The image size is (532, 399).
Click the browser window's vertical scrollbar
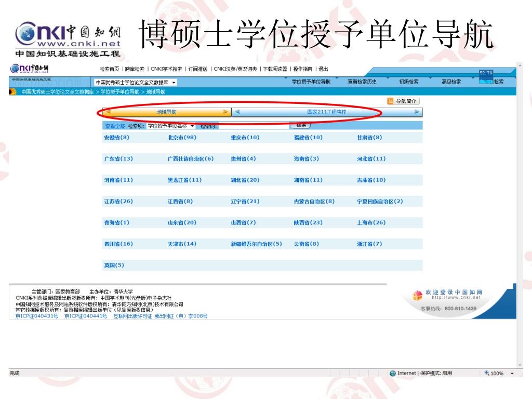click(x=520, y=215)
